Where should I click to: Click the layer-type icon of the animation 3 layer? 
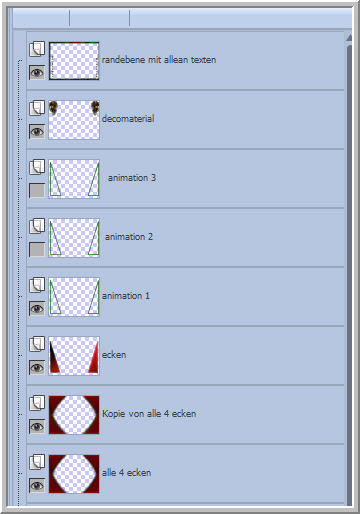(37, 167)
